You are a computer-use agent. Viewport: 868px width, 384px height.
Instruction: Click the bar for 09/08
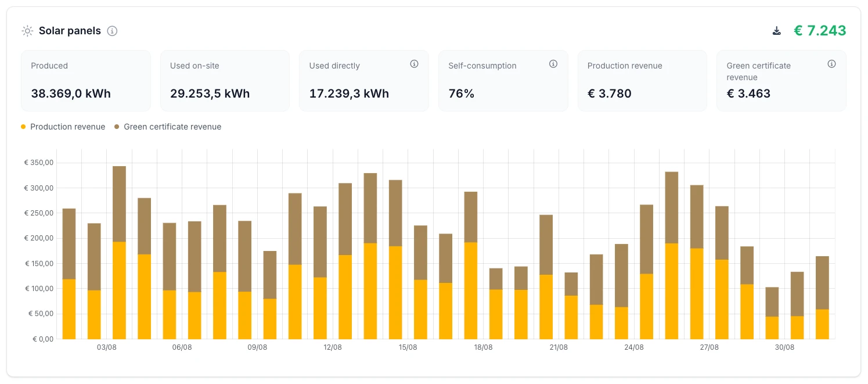(270, 295)
